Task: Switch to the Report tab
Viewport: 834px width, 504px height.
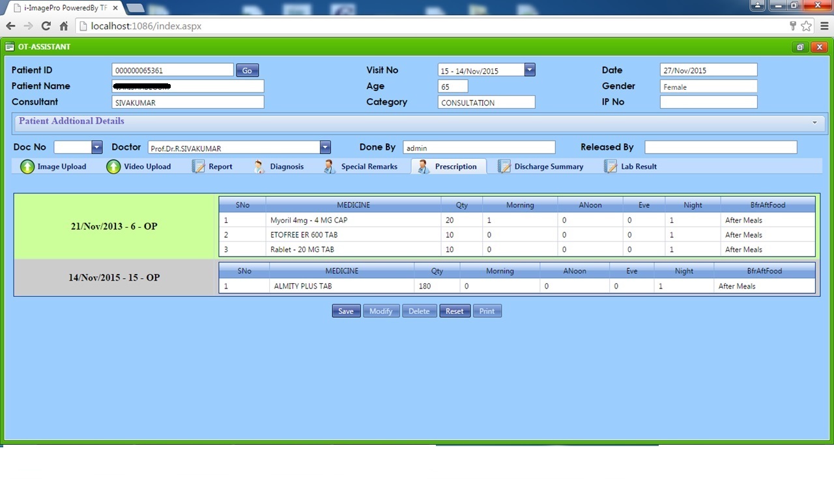Action: coord(212,167)
